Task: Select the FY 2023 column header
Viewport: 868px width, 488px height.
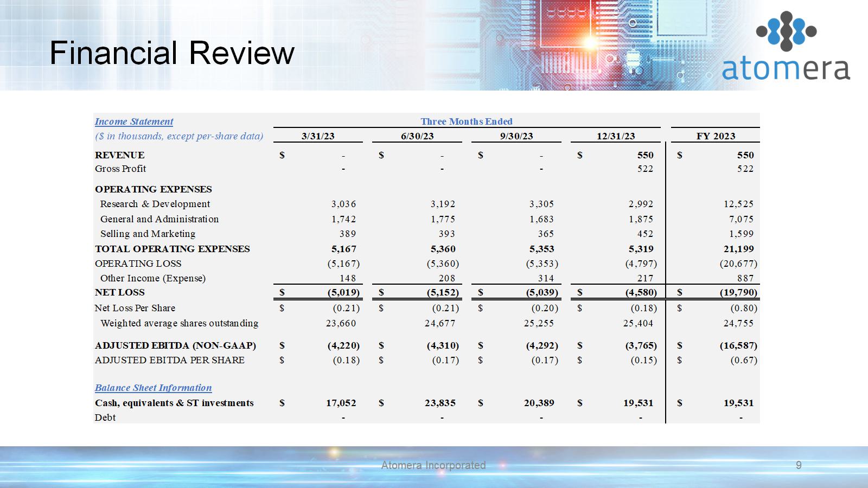Action: click(x=716, y=136)
